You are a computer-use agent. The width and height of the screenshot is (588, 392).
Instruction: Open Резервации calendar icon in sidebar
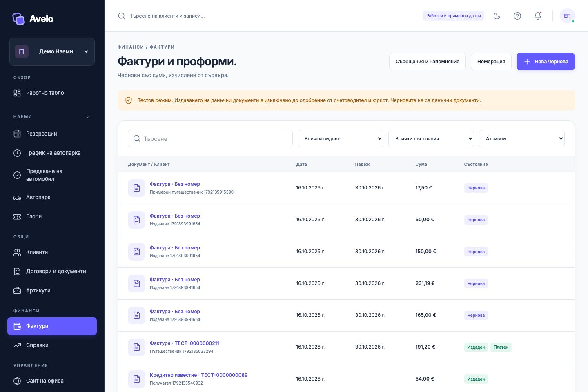17,134
